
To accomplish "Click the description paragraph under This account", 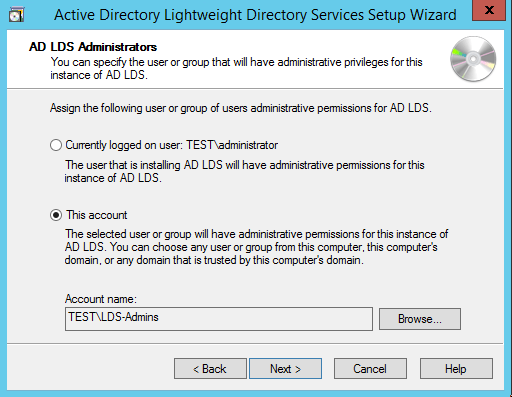I will point(256,247).
